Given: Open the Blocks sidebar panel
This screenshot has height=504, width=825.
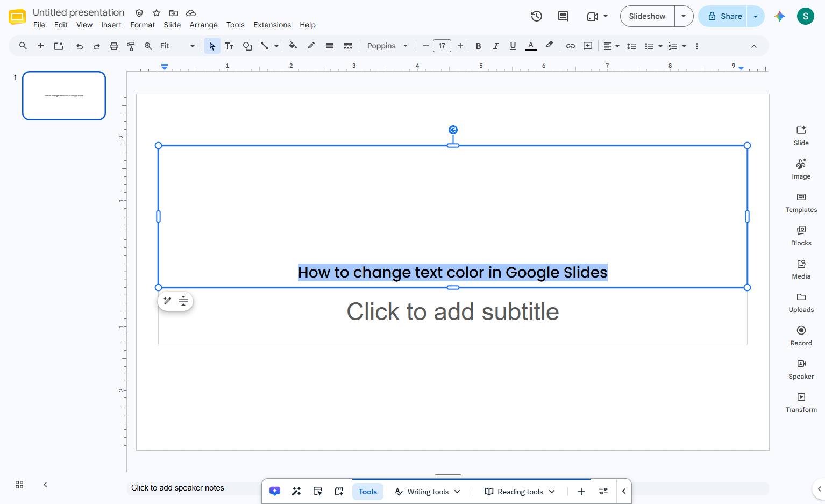Looking at the screenshot, I should tap(801, 236).
